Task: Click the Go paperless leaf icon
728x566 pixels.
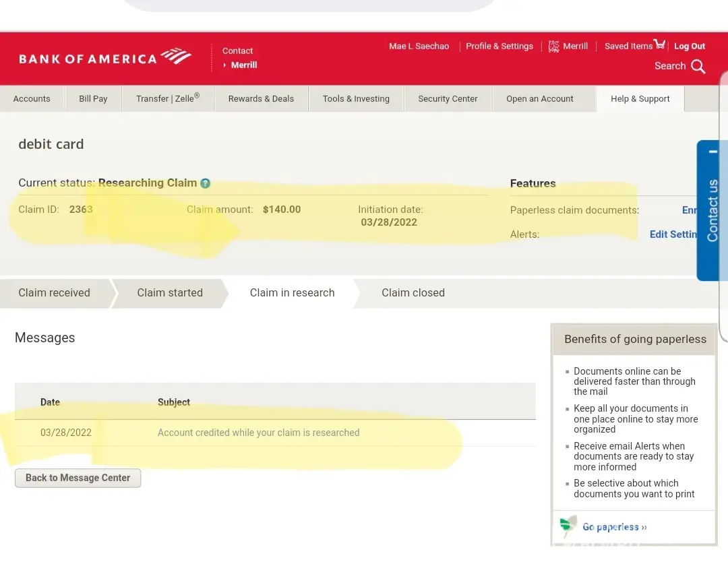Action: pos(568,526)
